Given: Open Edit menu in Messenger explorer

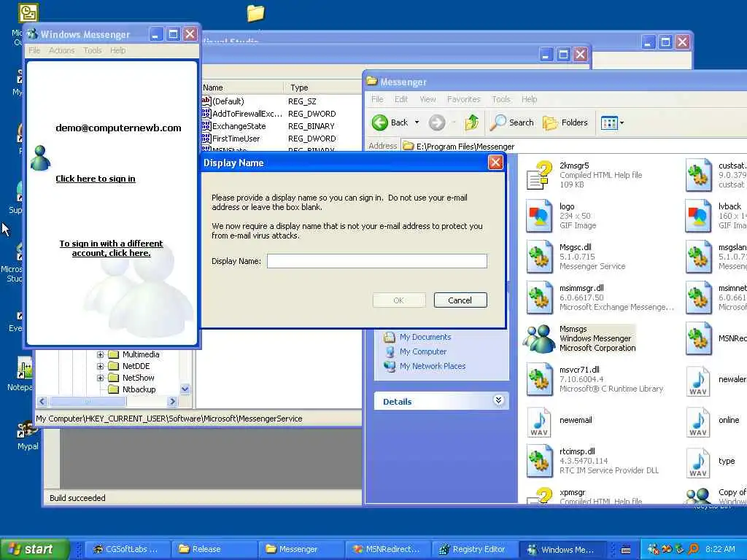Looking at the screenshot, I should click(x=401, y=99).
